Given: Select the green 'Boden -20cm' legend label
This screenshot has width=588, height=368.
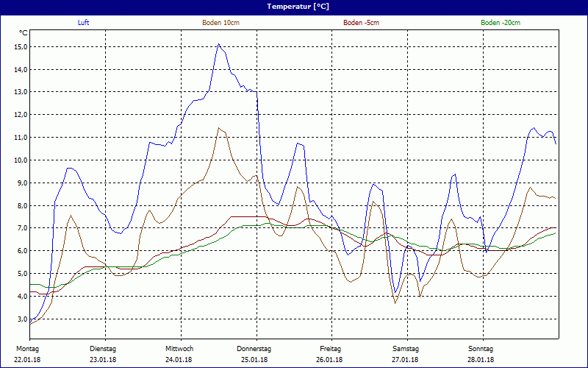Looking at the screenshot, I should point(501,23).
